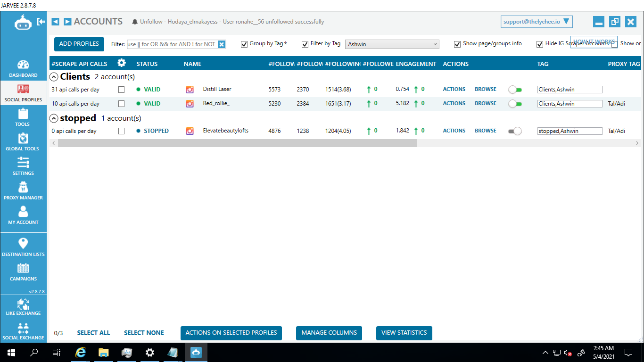Image resolution: width=644 pixels, height=362 pixels.
Task: Open Windows notification center
Action: pos(628,352)
